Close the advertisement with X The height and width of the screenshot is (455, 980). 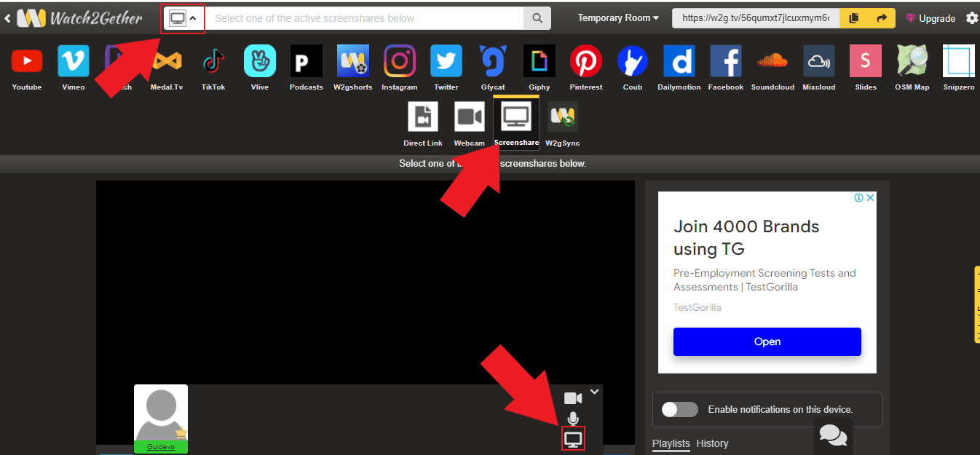click(870, 197)
